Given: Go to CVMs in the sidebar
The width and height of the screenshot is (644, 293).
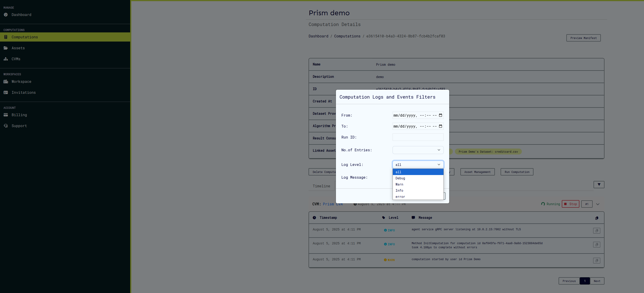Looking at the screenshot, I should (65, 59).
